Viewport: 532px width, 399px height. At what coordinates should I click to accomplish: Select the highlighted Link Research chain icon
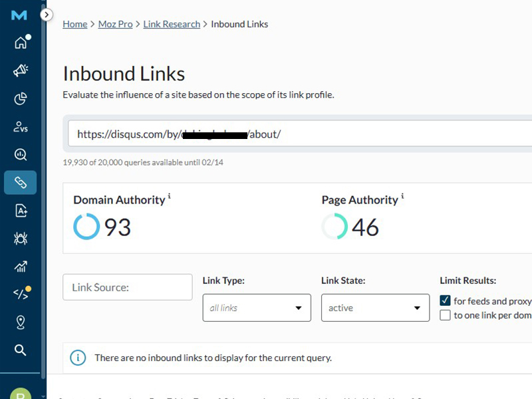click(21, 182)
